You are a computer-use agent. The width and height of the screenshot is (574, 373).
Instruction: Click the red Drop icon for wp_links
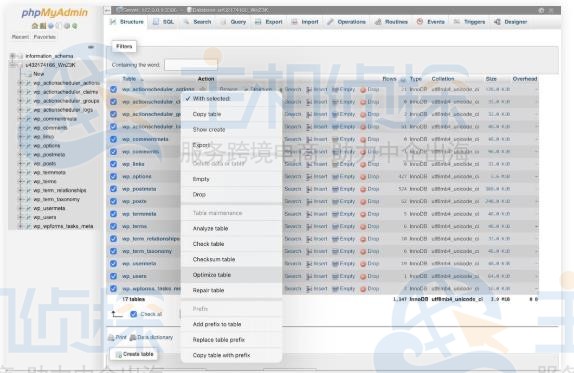click(363, 164)
